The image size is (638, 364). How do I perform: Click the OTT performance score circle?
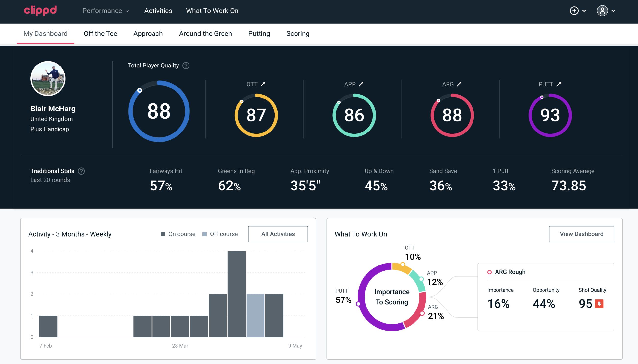(256, 113)
